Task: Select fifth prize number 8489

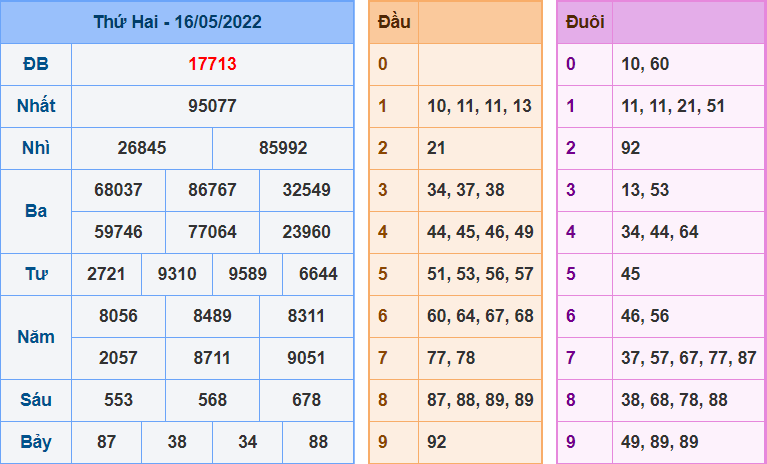Action: pyautogui.click(x=212, y=316)
